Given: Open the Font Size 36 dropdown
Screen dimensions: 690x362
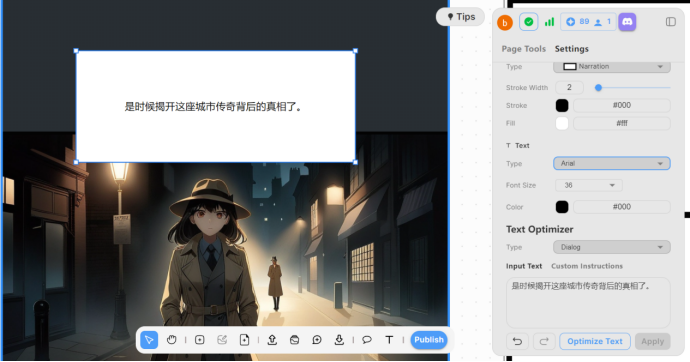Looking at the screenshot, I should tap(588, 185).
